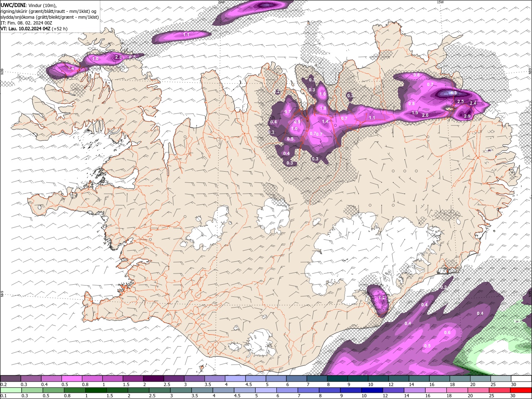Click the 20W longitude label

221,2
